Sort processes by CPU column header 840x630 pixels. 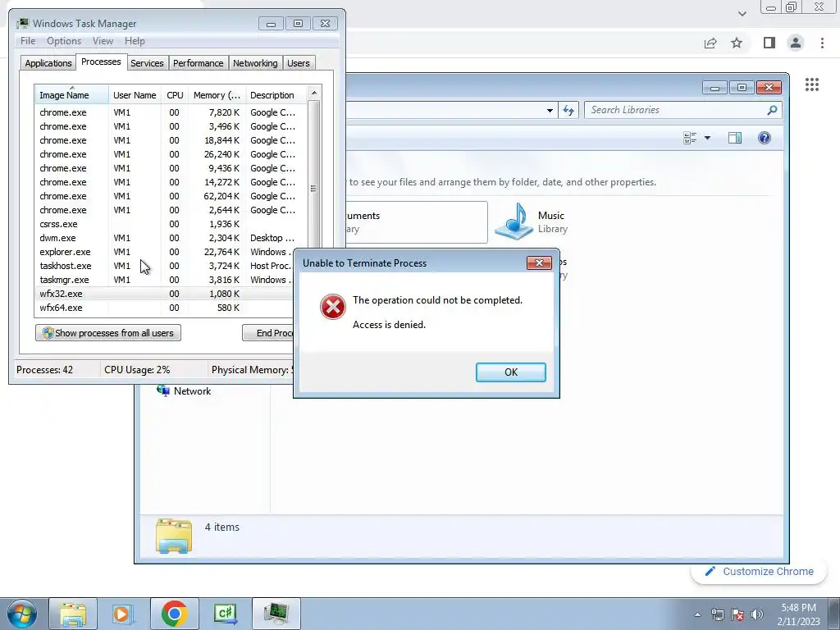tap(175, 95)
